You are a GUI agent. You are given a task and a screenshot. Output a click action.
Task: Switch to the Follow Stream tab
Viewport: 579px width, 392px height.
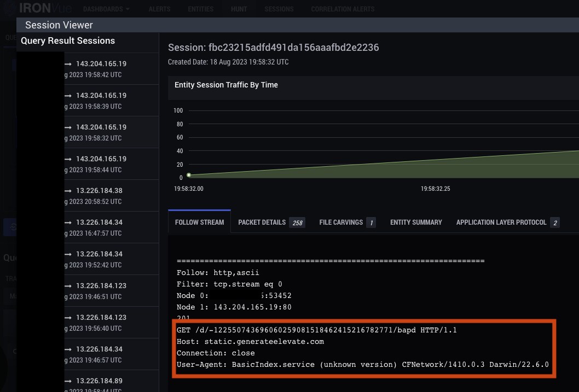coord(199,222)
